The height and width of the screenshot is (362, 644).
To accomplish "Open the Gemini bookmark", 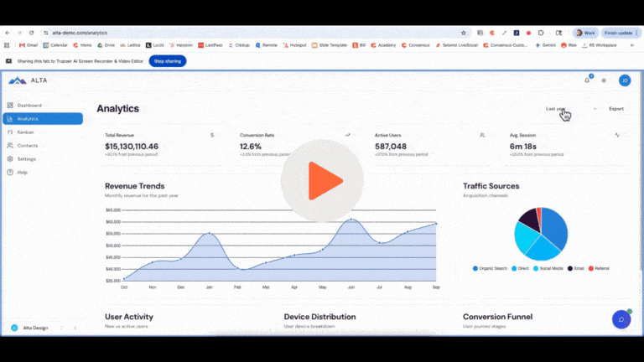I will point(545,45).
